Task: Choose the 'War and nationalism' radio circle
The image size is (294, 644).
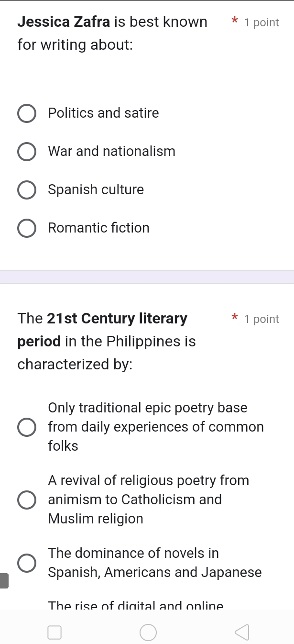Action: coord(27,152)
